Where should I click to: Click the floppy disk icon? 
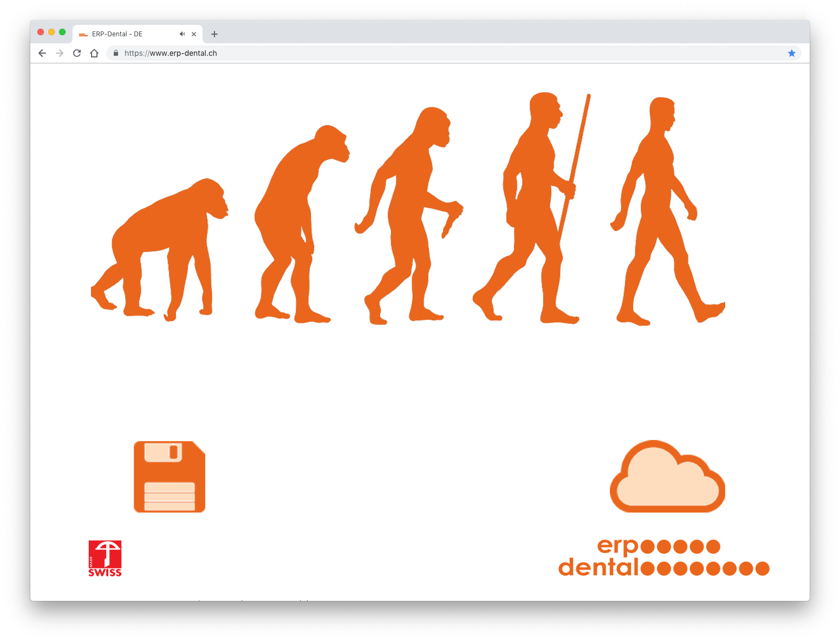pyautogui.click(x=170, y=476)
